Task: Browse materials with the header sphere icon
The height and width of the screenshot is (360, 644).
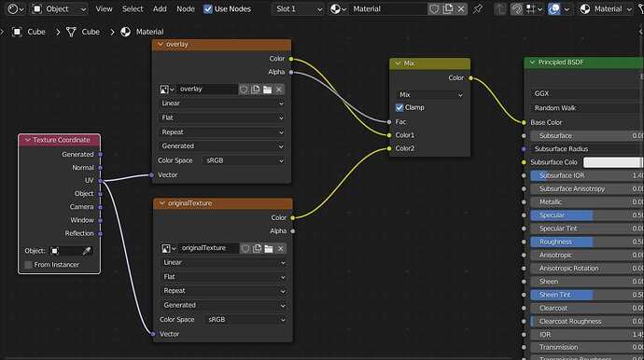Action: tap(338, 8)
